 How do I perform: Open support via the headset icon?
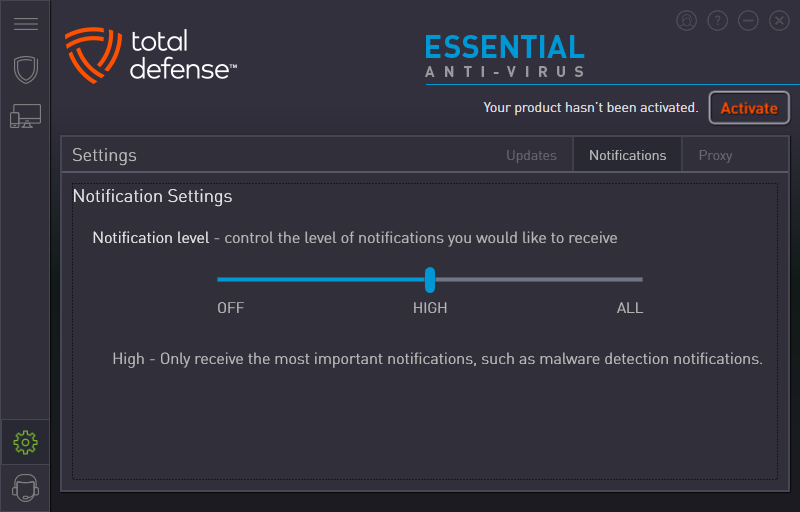pyautogui.click(x=25, y=489)
